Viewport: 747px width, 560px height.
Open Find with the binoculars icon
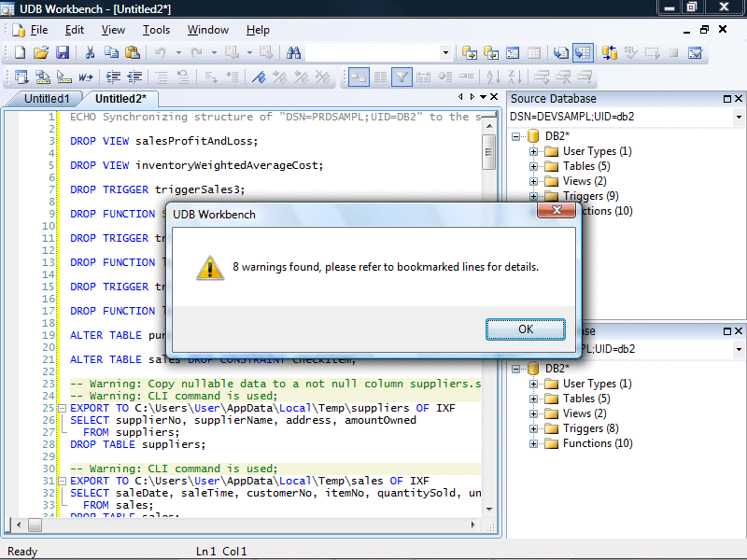click(293, 53)
